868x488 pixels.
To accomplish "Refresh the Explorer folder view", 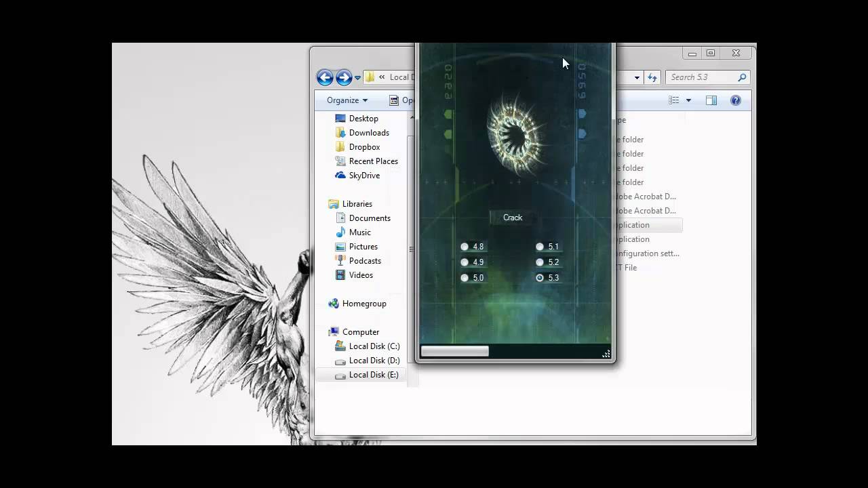I will (652, 77).
